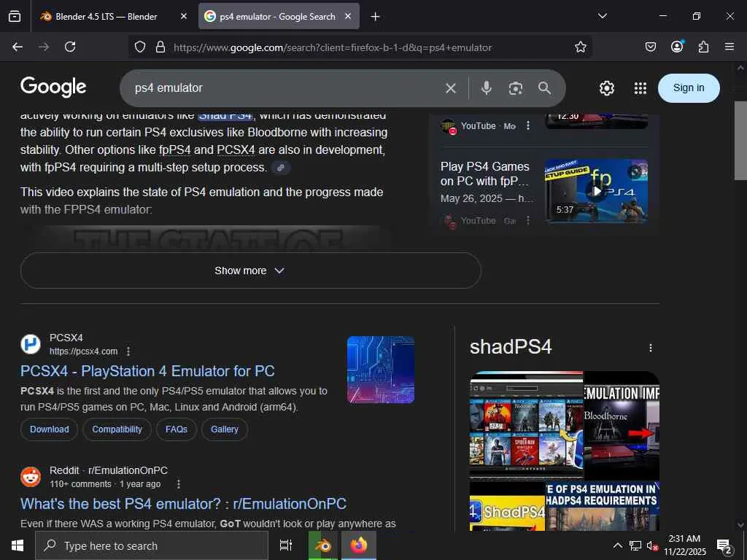Open the PCSX4 Download sitelink
This screenshot has height=560, width=747.
49,429
